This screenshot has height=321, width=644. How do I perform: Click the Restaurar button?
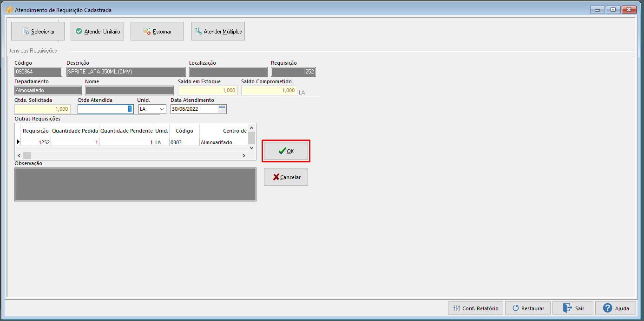coord(528,308)
